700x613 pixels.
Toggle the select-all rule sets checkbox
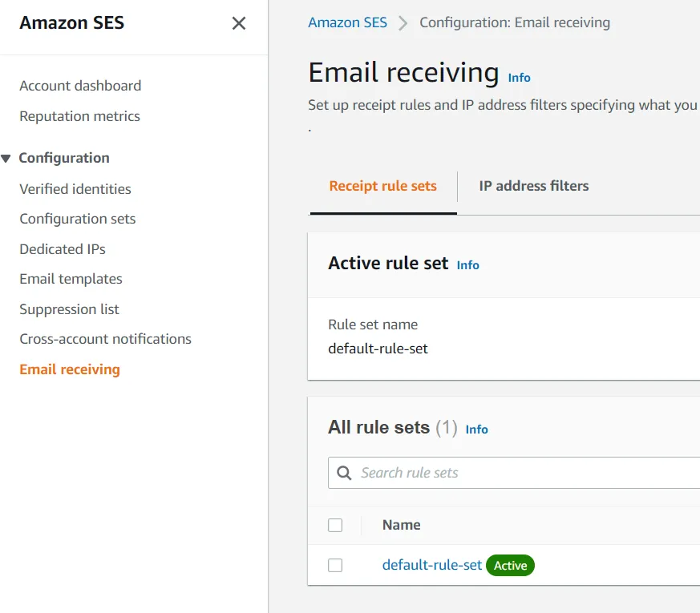(x=335, y=525)
